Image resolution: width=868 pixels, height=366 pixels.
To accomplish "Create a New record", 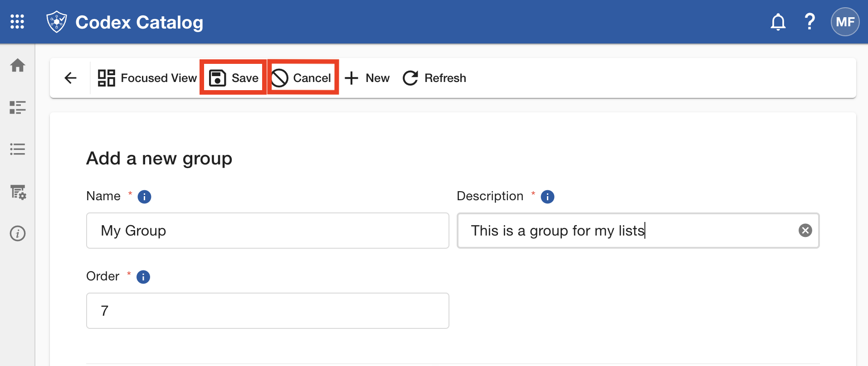I will pyautogui.click(x=367, y=78).
